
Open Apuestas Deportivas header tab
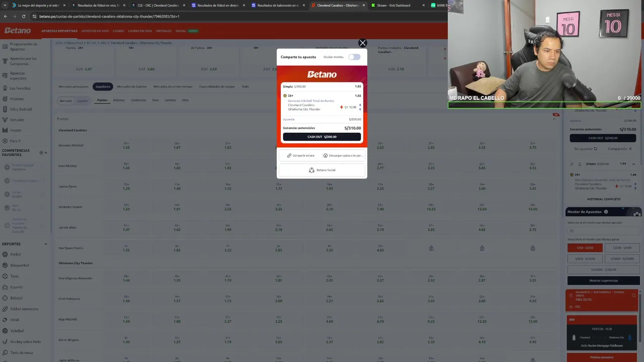point(59,31)
